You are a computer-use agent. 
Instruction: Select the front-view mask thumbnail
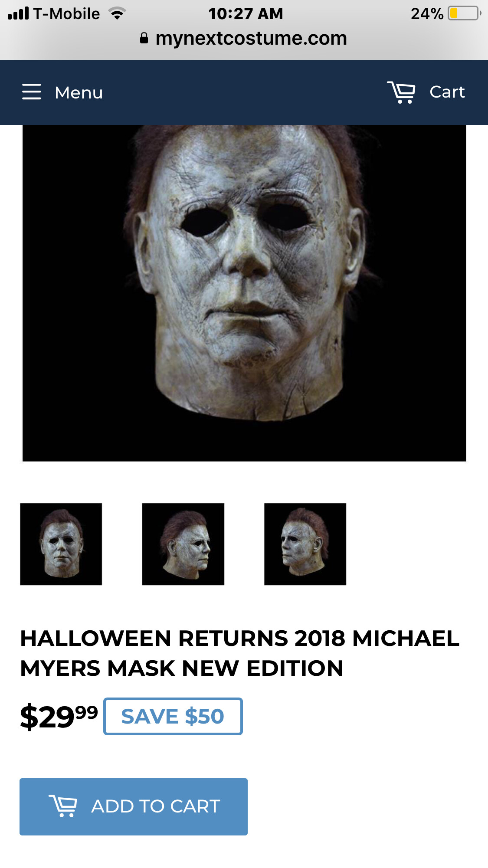coord(61,544)
